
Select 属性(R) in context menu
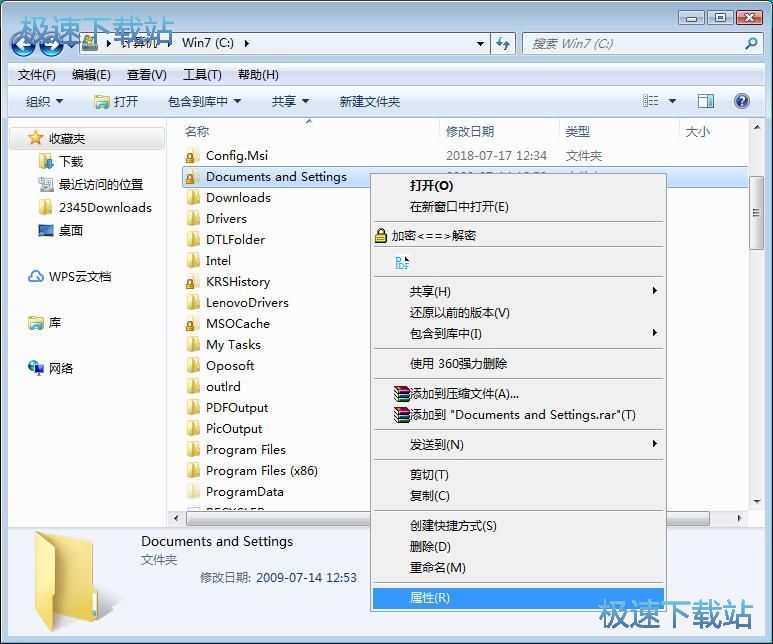coord(518,598)
